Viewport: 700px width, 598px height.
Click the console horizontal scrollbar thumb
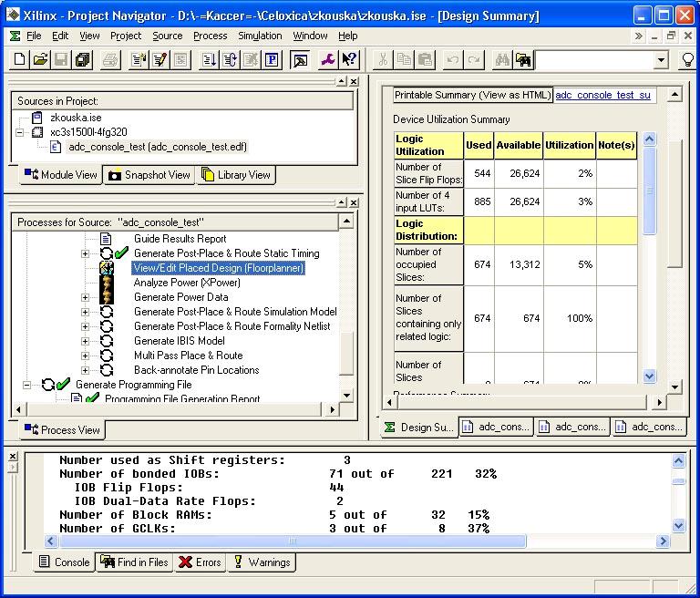293,541
